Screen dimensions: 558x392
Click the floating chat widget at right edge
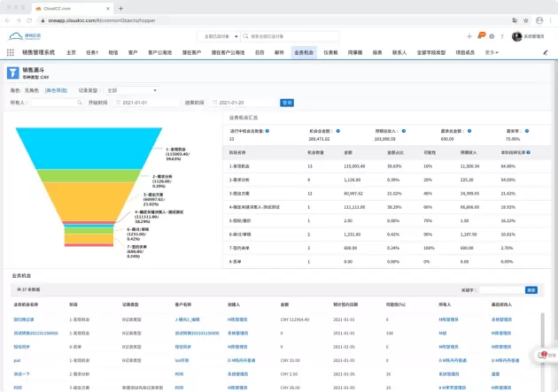tap(546, 355)
